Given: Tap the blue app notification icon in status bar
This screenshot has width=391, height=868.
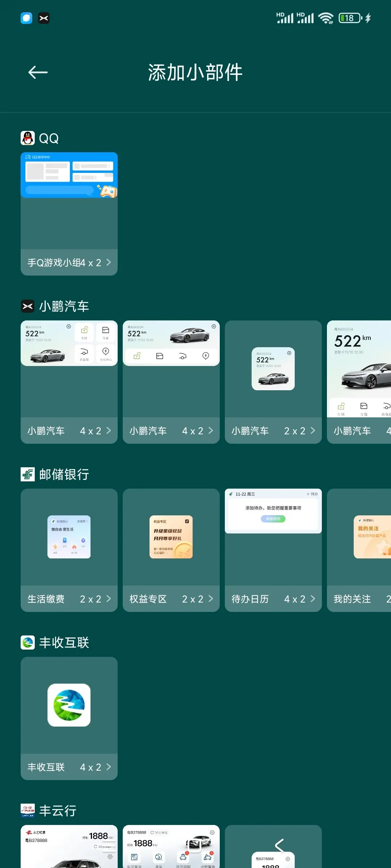Looking at the screenshot, I should pyautogui.click(x=26, y=18).
